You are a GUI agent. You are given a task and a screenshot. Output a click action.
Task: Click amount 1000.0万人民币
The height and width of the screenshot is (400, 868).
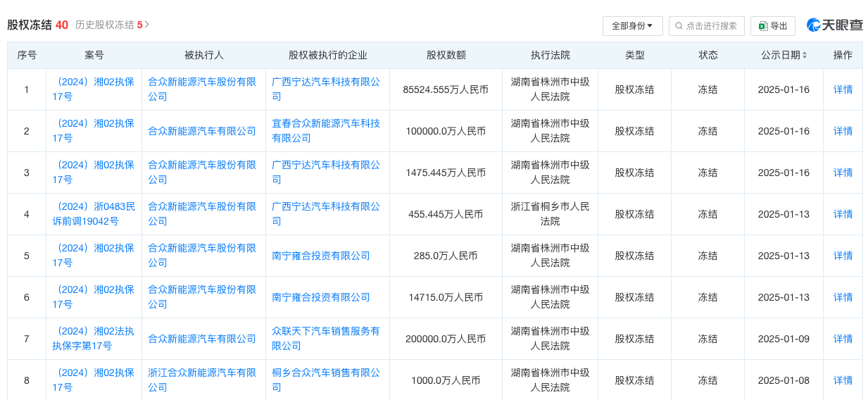point(446,380)
